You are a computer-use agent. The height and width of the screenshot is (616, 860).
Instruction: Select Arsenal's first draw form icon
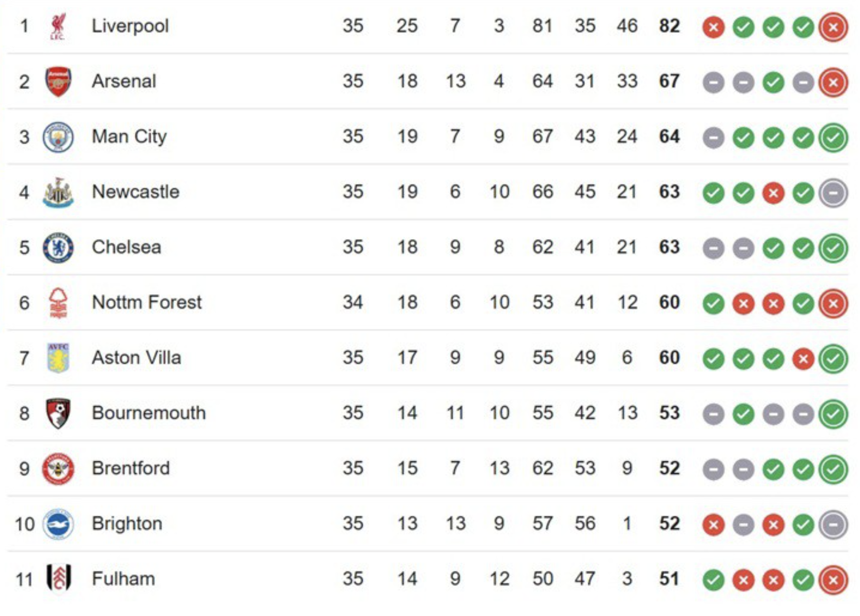pyautogui.click(x=713, y=82)
